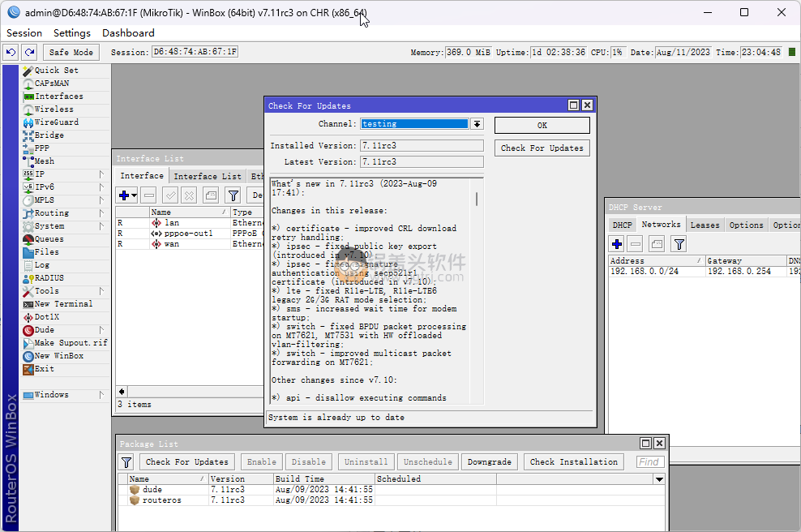Click the filter funnel in DHCP Server window
This screenshot has height=532, width=801.
tap(679, 244)
